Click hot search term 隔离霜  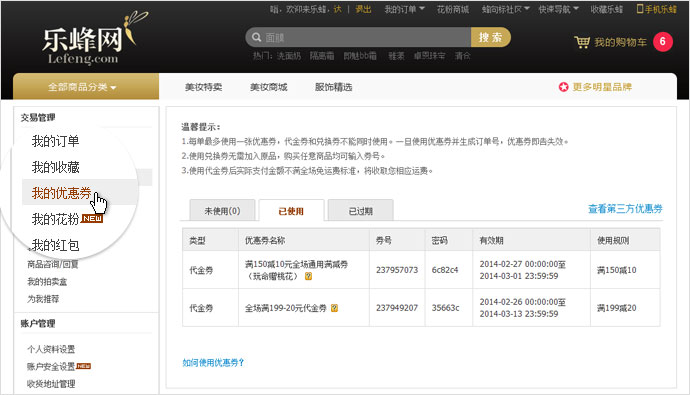322,56
